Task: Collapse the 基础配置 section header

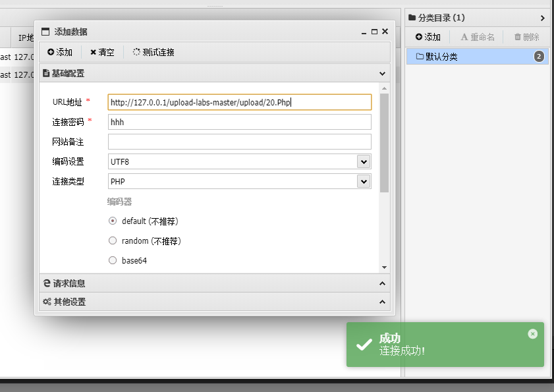Action: [x=215, y=74]
